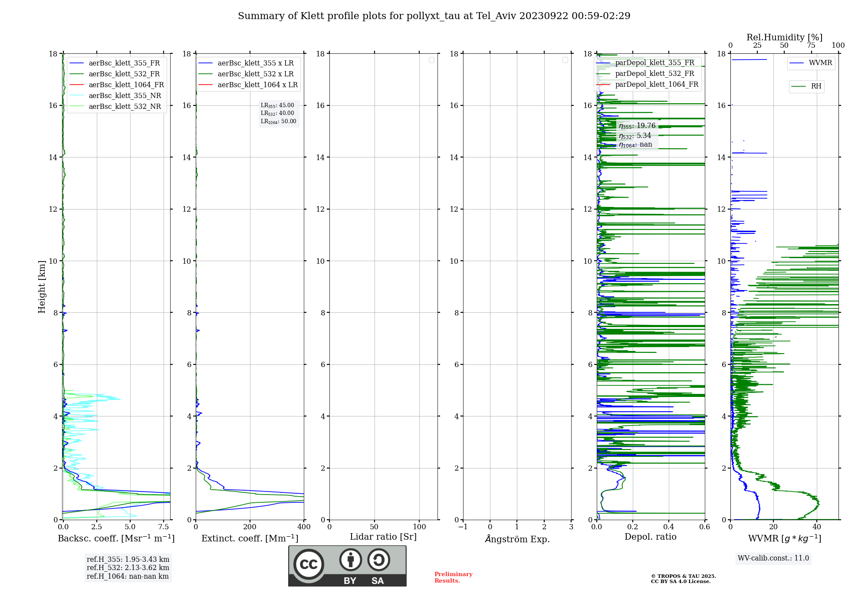868x590 pixels.
Task: Click the SA label in license badge
Action: 378,581
